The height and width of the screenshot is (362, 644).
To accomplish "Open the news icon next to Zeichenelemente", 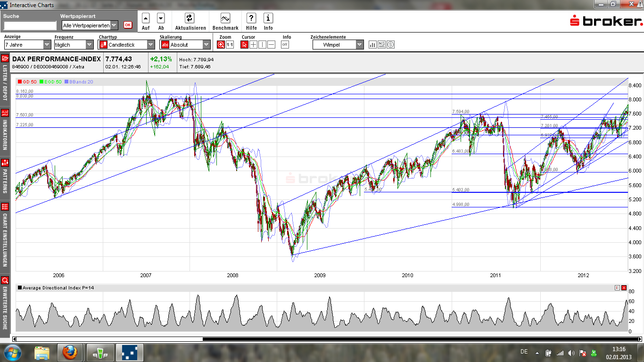I will [381, 44].
